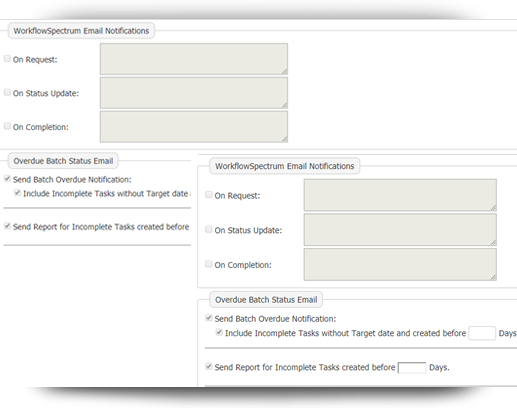Click 'WorkflowSpectrum Email Notifications' legend in back panel
This screenshot has height=413, width=517.
click(81, 31)
